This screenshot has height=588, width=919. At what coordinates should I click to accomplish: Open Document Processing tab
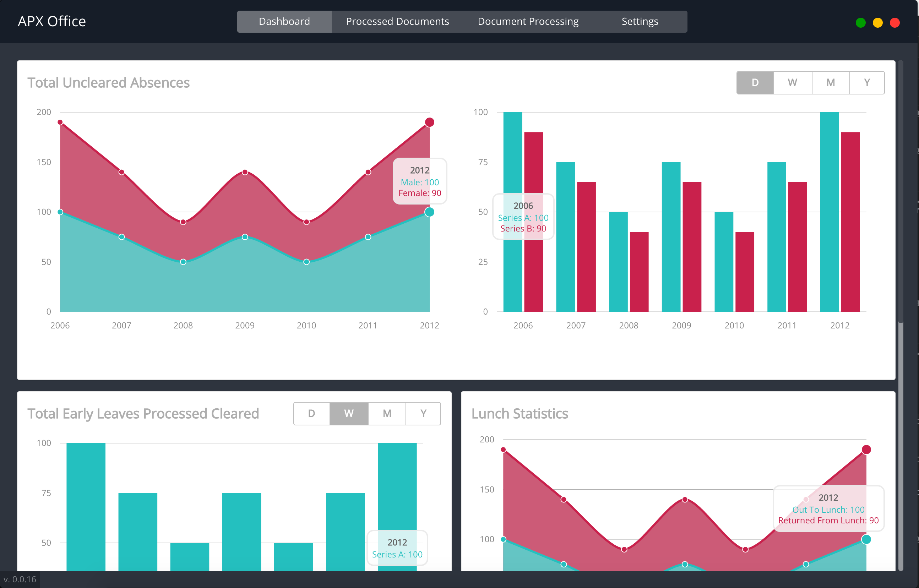click(x=528, y=21)
